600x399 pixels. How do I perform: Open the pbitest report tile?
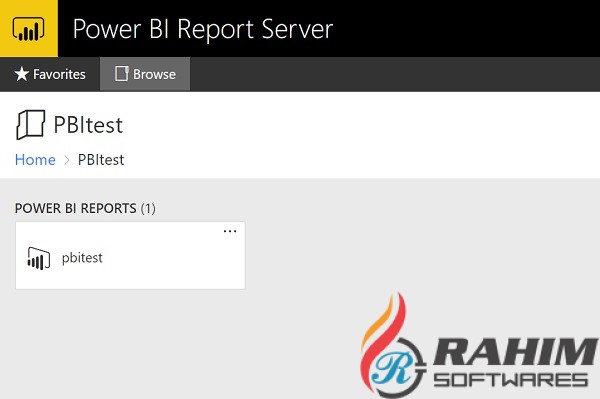[130, 256]
